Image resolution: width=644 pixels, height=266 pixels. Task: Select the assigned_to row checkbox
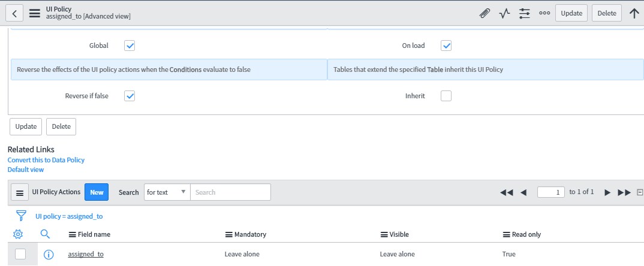click(x=20, y=254)
